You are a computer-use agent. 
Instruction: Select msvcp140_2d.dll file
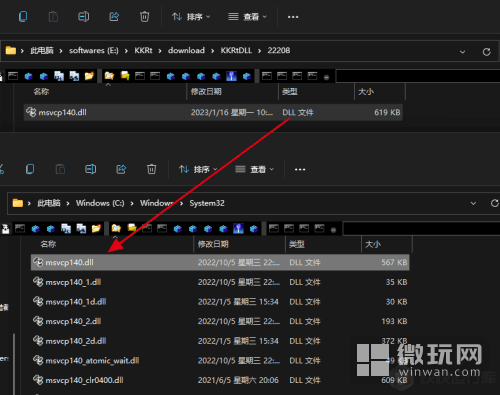[220, 341]
